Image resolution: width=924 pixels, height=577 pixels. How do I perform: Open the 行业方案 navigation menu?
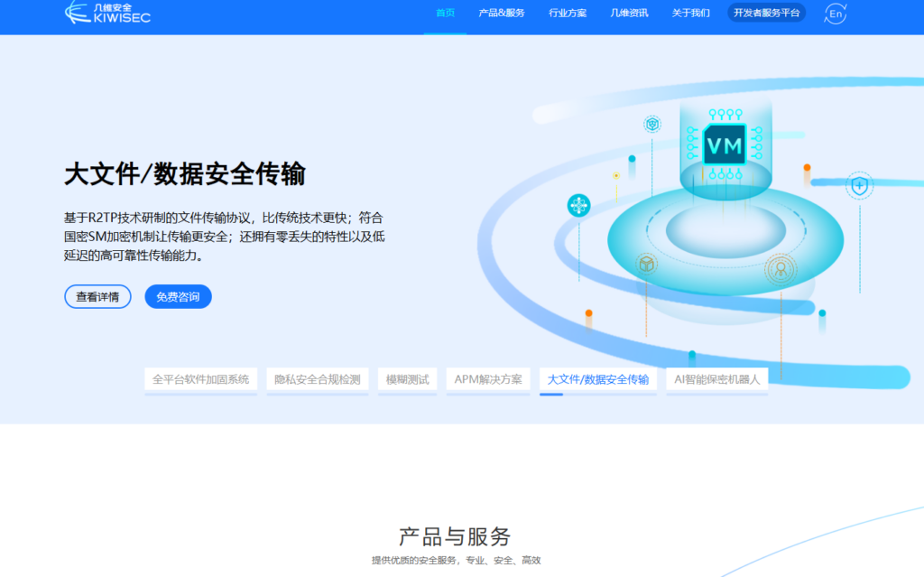(567, 13)
